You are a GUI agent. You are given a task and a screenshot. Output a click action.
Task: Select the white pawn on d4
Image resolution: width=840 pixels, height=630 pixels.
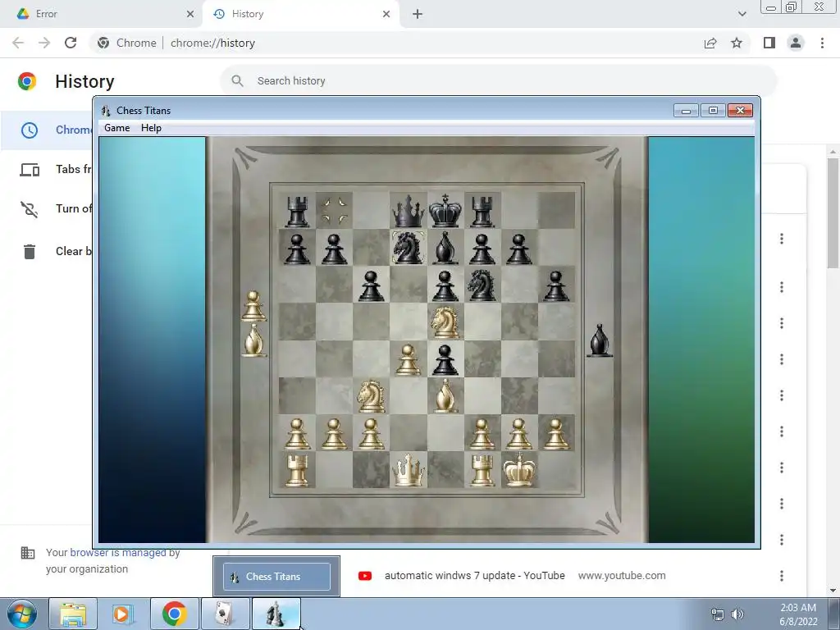pos(408,359)
